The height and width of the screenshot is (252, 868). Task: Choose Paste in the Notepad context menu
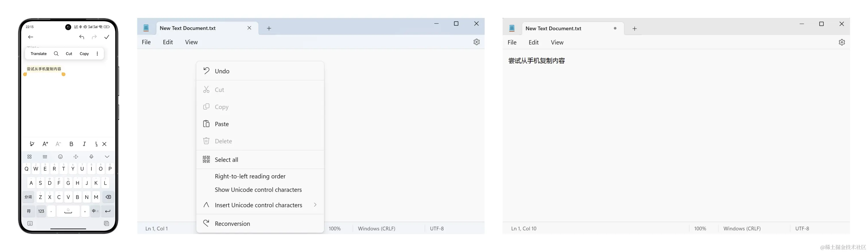point(260,124)
